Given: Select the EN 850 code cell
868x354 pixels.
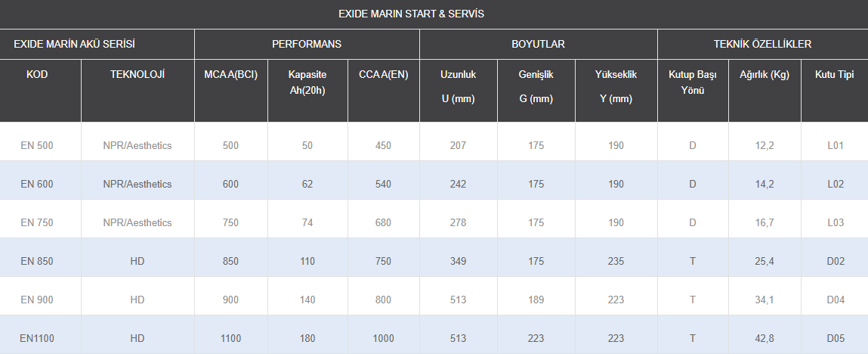Looking at the screenshot, I should 37,261.
